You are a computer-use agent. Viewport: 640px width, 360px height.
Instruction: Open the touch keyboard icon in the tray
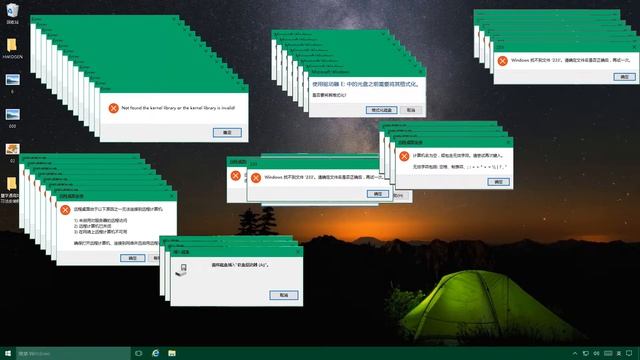pyautogui.click(x=608, y=353)
